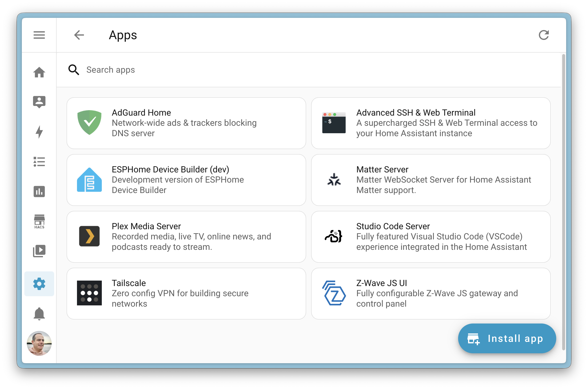Open the AdGuard Home app card
Screen dimensions: 588x389
(186, 123)
